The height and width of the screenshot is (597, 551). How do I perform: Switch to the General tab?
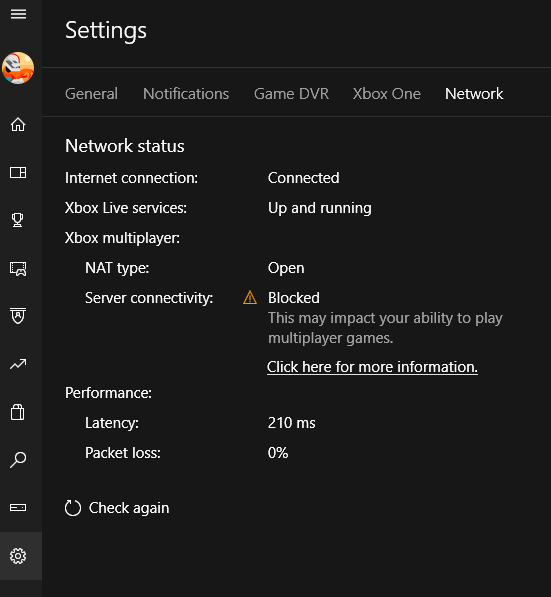(x=91, y=94)
